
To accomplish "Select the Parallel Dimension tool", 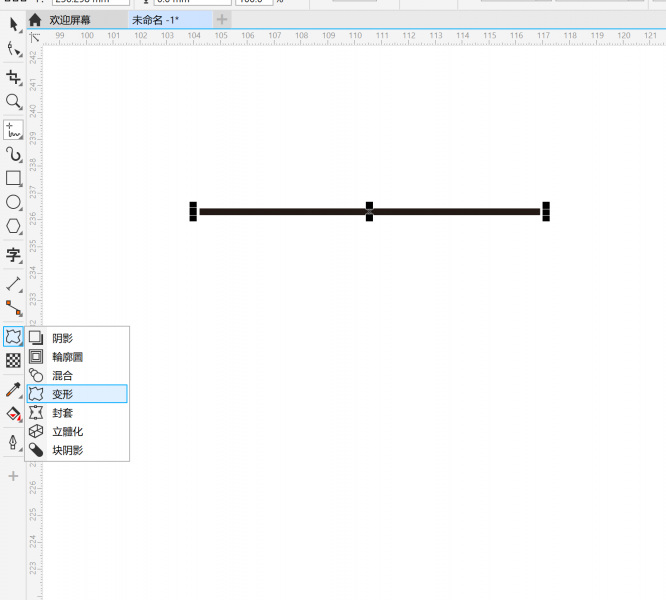I will [x=14, y=284].
